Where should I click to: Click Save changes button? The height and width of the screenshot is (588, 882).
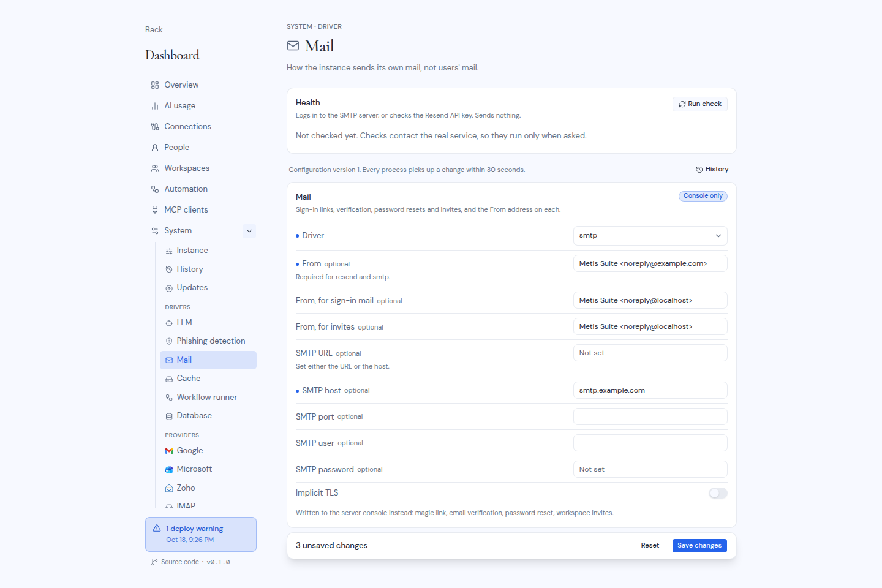(x=699, y=546)
